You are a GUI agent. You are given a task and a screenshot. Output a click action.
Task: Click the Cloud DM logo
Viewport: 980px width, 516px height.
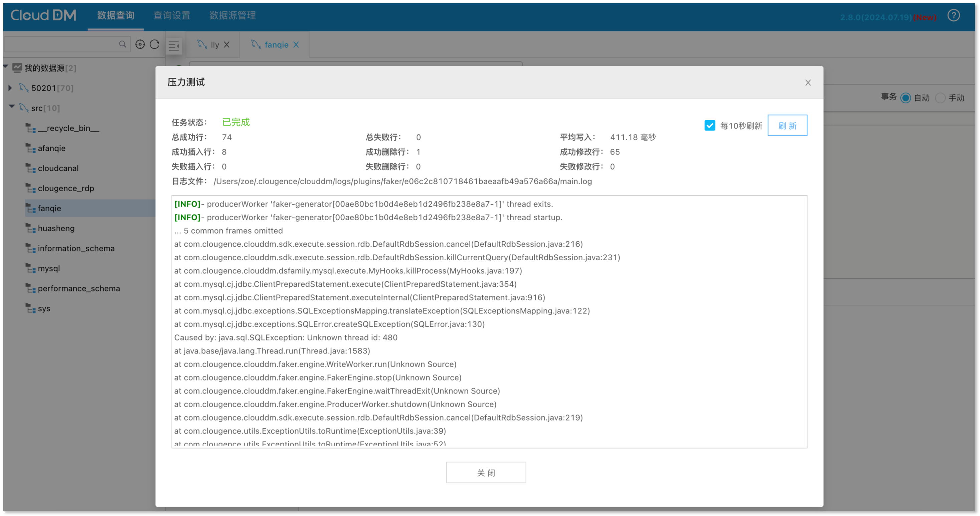(43, 15)
